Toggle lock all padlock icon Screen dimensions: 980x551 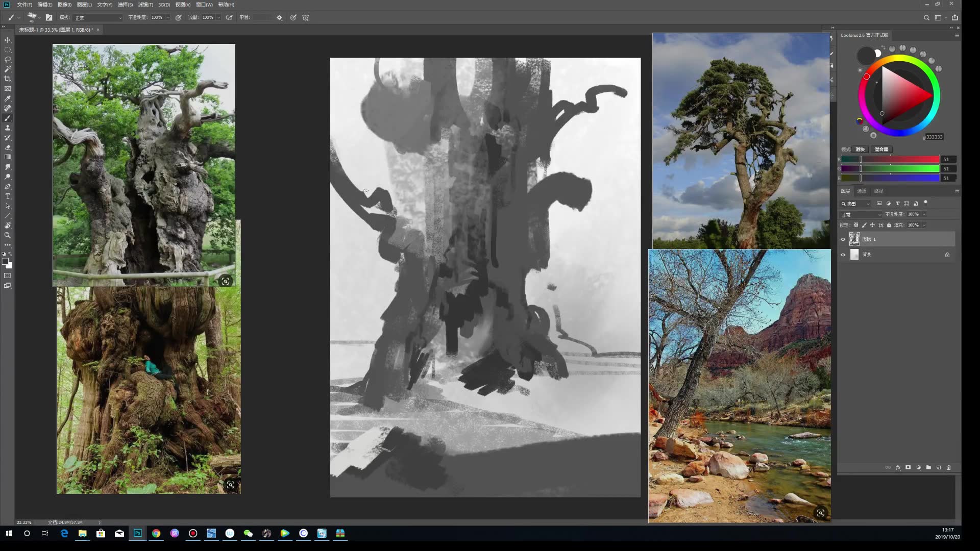tap(889, 225)
